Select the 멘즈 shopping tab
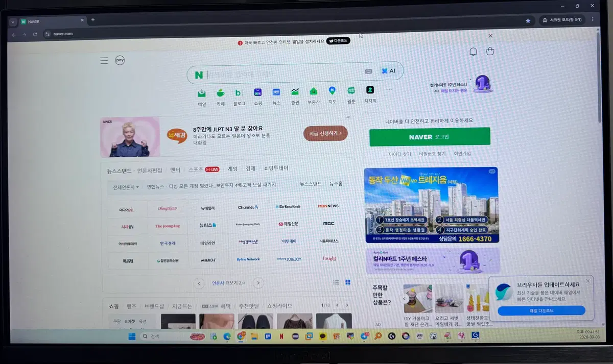 (x=131, y=307)
